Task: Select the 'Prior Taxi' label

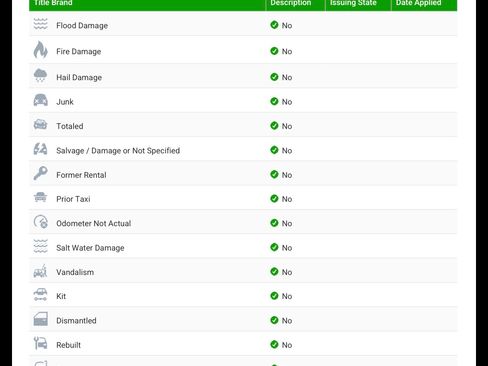Action: [73, 199]
